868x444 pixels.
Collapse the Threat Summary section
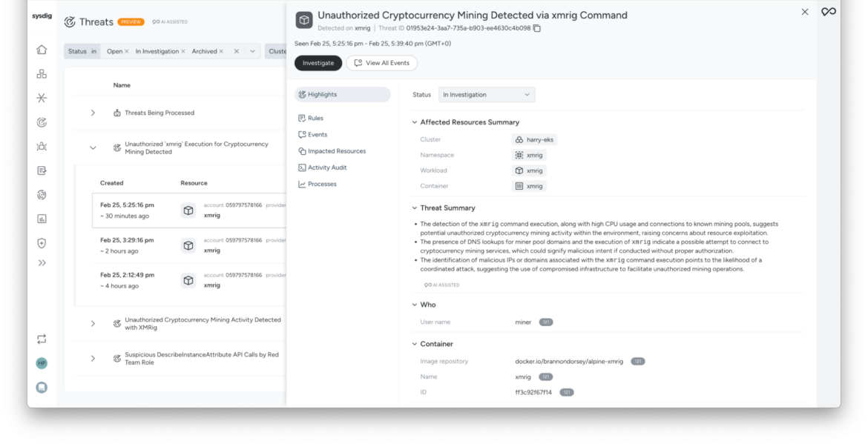click(415, 208)
